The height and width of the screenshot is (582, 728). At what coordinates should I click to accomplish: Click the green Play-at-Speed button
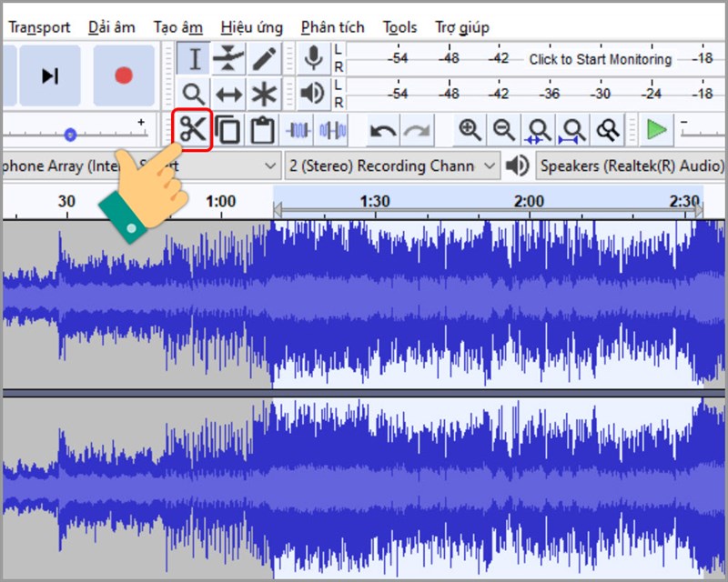coord(655,129)
